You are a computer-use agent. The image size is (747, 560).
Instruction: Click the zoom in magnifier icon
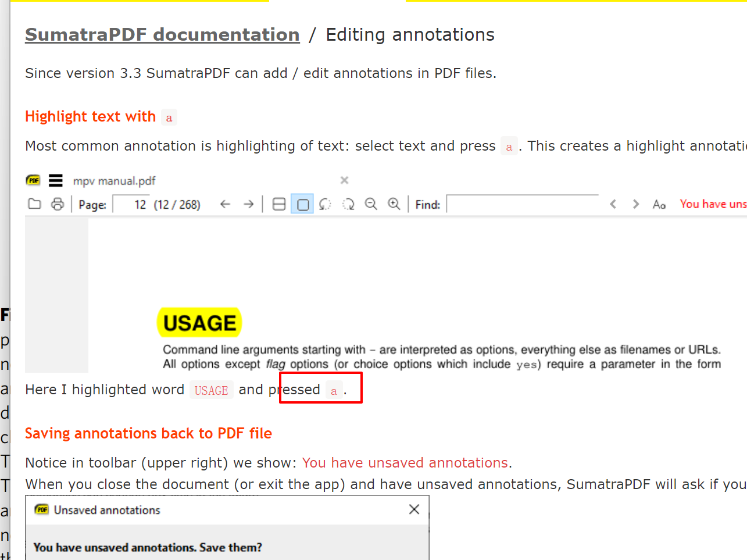coord(394,204)
